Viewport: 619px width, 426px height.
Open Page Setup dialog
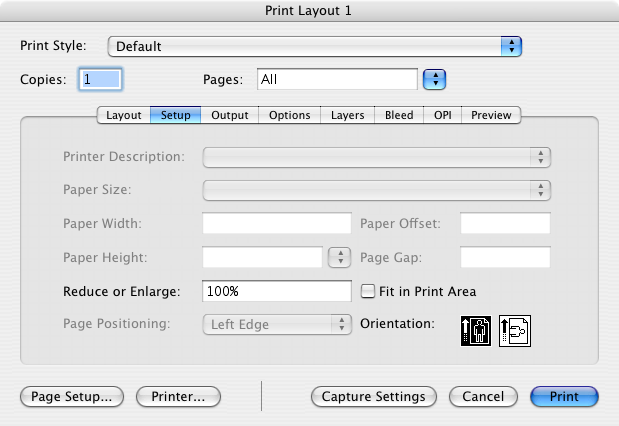tap(72, 397)
